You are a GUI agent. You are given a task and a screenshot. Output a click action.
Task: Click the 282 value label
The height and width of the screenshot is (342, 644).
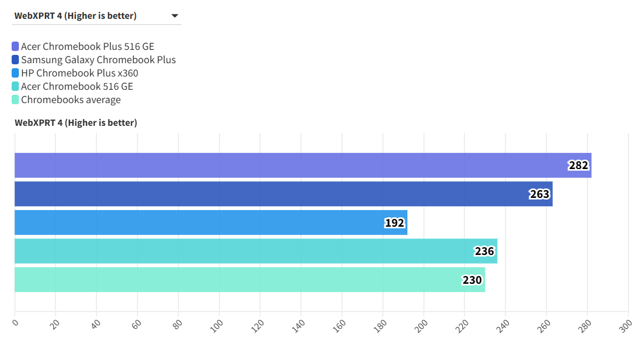[x=578, y=165]
